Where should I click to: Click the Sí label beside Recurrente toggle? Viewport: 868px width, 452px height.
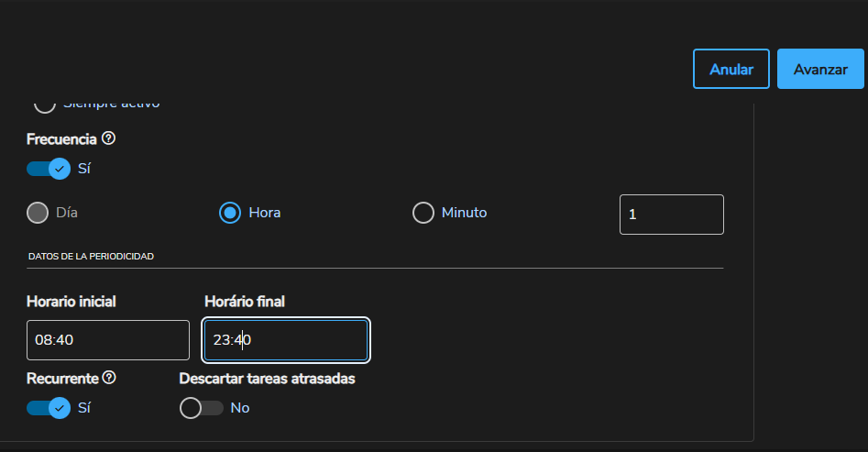pos(84,407)
